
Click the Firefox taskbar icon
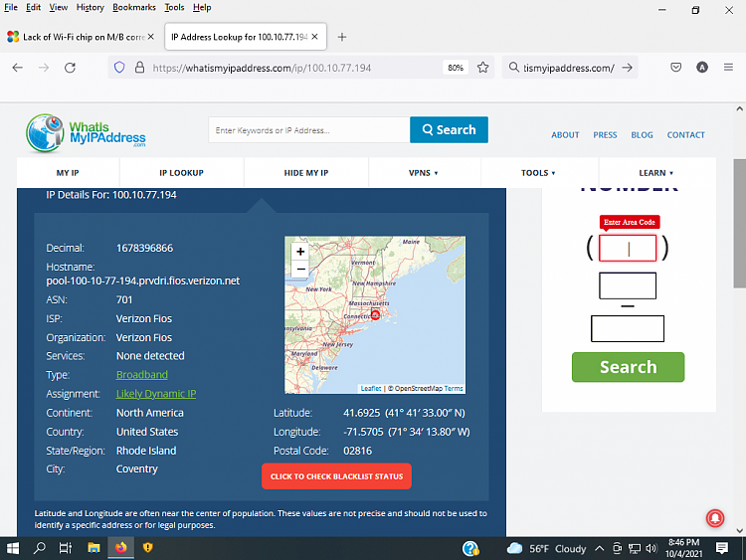(120, 548)
